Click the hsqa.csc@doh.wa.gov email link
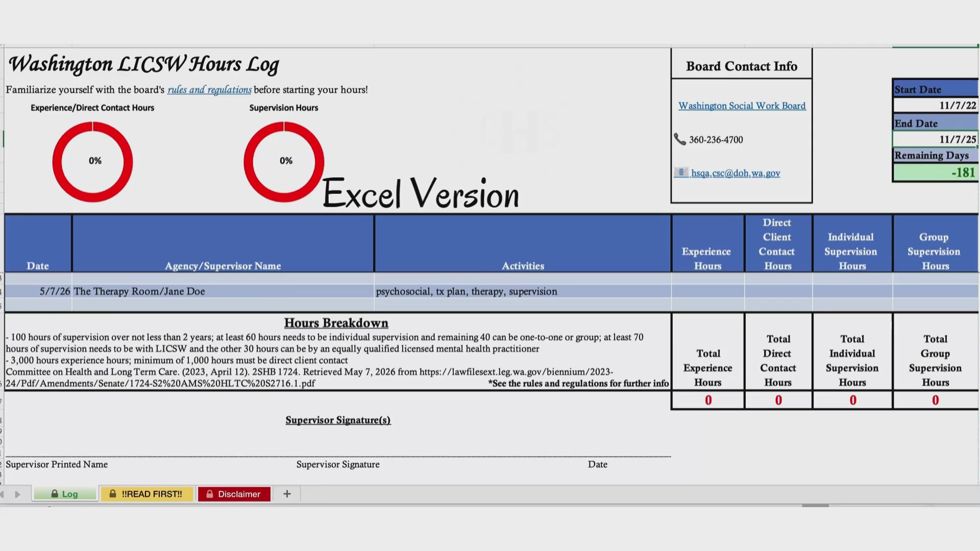Screen dimensions: 980x551 [x=736, y=173]
